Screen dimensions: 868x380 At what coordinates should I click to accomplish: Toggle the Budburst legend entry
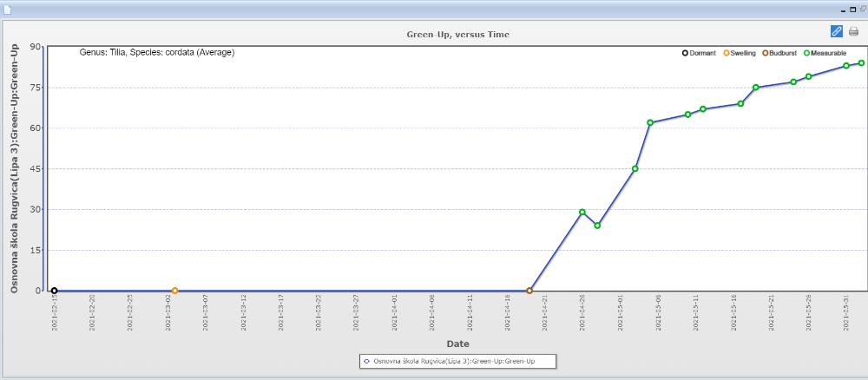[779, 53]
